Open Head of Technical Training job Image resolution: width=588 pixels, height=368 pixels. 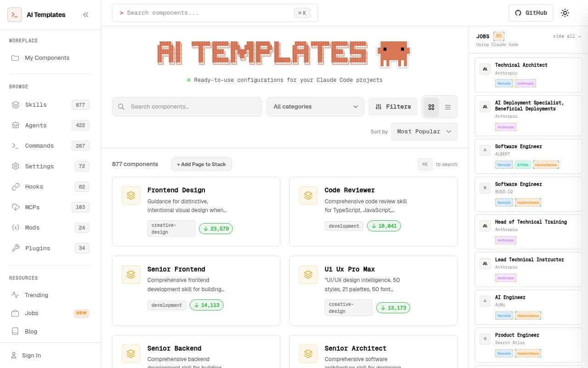(x=528, y=232)
